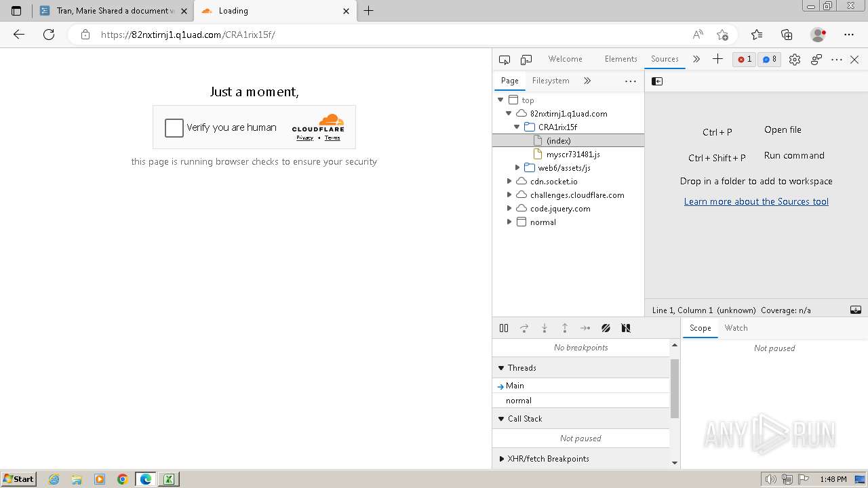Open Edge Settings and more menu
Viewport: 868px width, 488px height.
click(849, 35)
